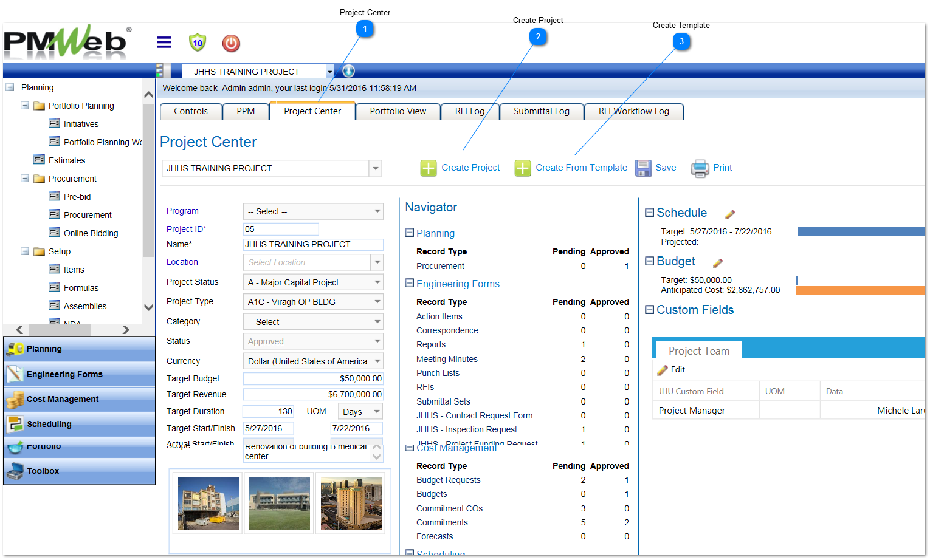
Task: Open the Budget Requests link
Action: tap(448, 480)
